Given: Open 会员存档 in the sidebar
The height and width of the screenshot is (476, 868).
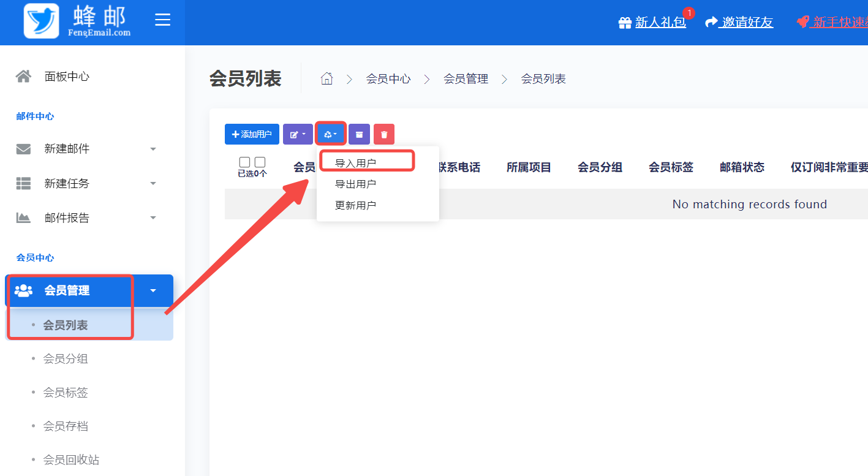Looking at the screenshot, I should coord(66,426).
